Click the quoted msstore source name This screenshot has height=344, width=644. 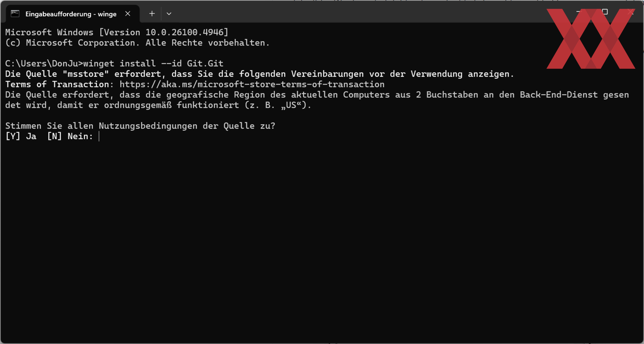[x=86, y=74]
